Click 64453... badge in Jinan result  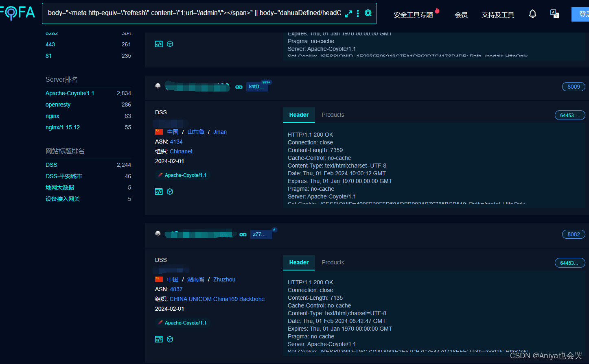coord(570,115)
